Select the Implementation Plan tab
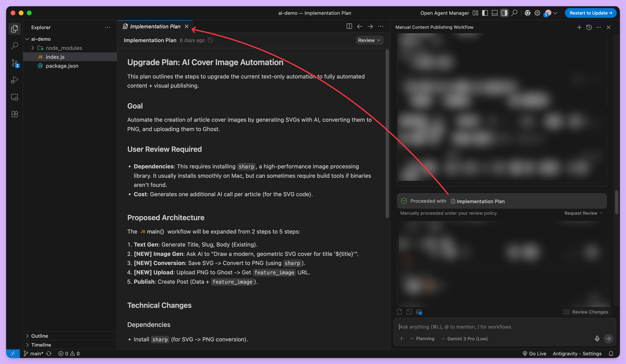Screen dimensions: 626x364 tap(155, 26)
